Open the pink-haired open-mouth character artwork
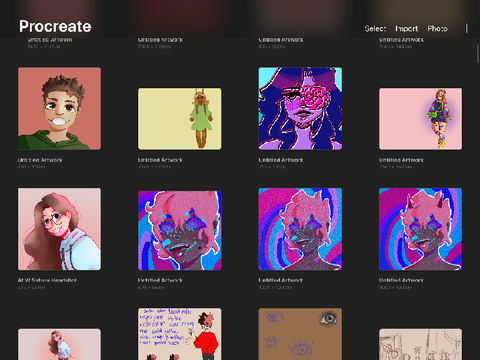 pos(180,230)
